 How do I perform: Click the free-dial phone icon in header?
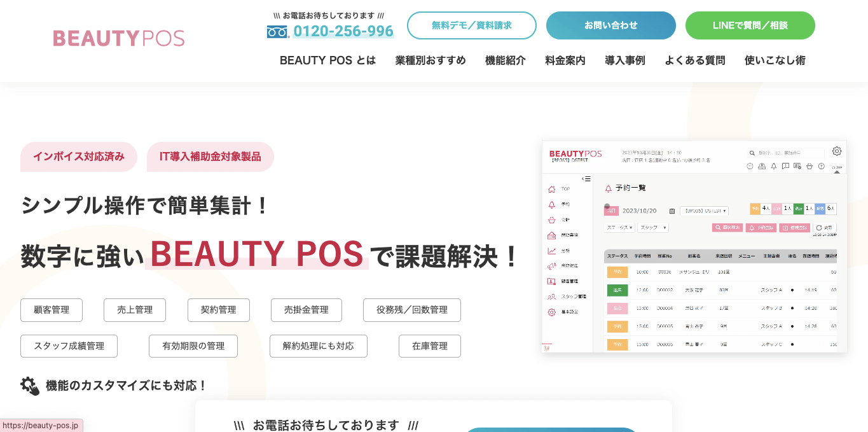278,31
